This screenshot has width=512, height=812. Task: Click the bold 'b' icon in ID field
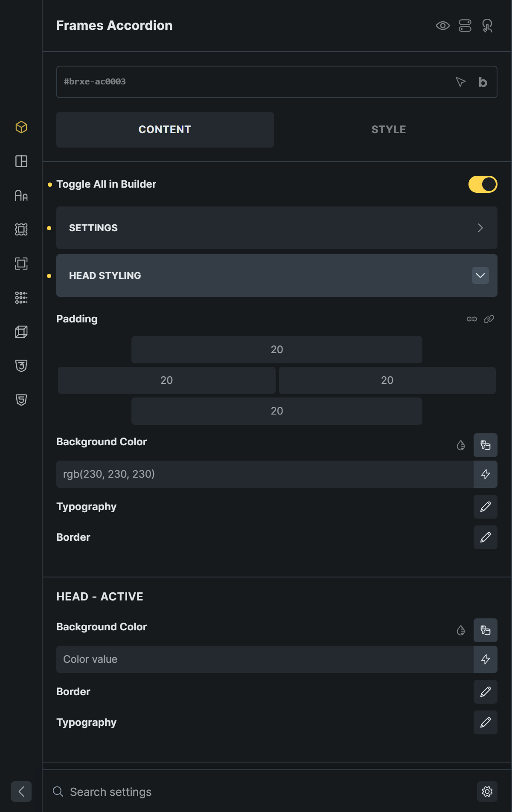[483, 82]
